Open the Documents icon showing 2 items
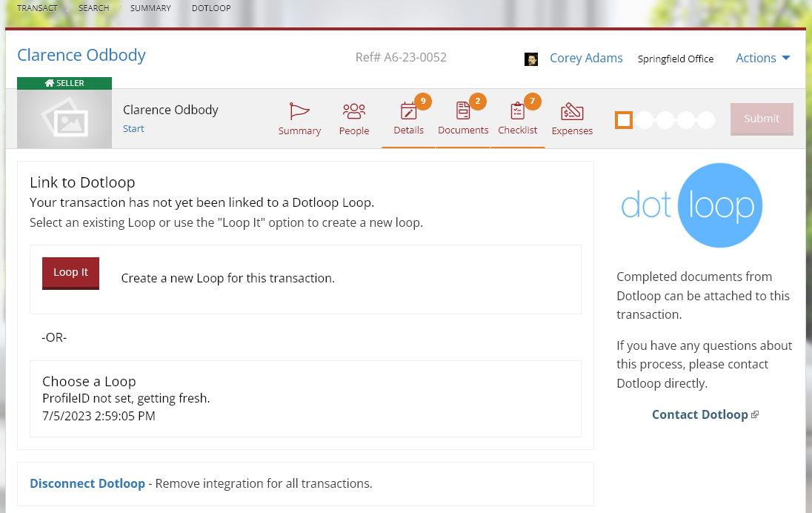This screenshot has width=812, height=513. (463, 111)
